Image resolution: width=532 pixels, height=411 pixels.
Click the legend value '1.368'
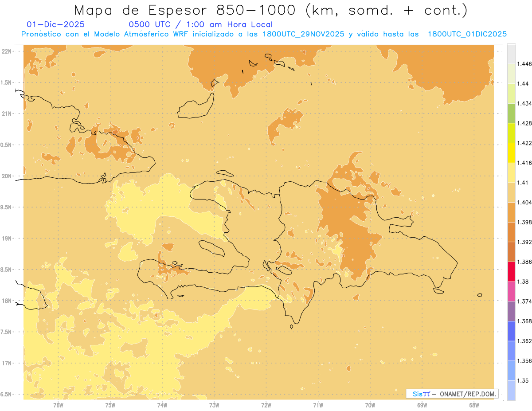coord(524,321)
